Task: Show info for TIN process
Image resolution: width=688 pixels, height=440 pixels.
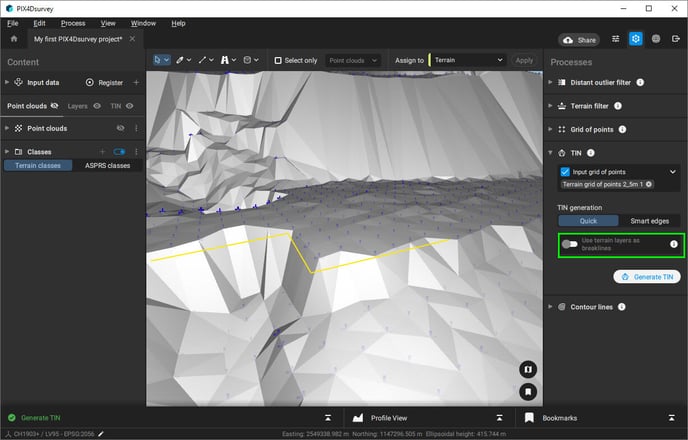Action: [591, 153]
